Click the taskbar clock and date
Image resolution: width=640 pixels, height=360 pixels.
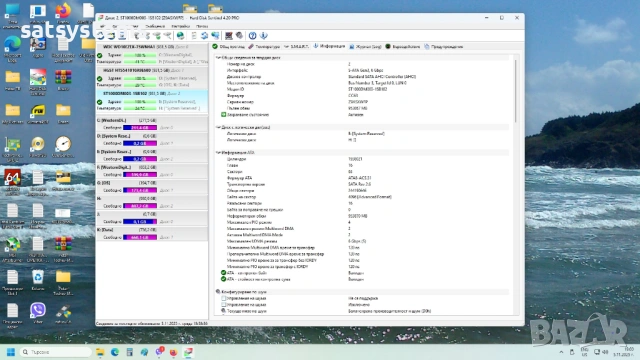(625, 352)
